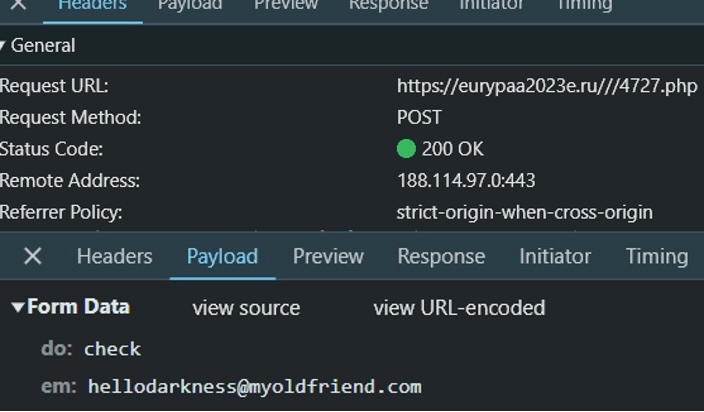Collapse the Form Data section

tap(18, 307)
